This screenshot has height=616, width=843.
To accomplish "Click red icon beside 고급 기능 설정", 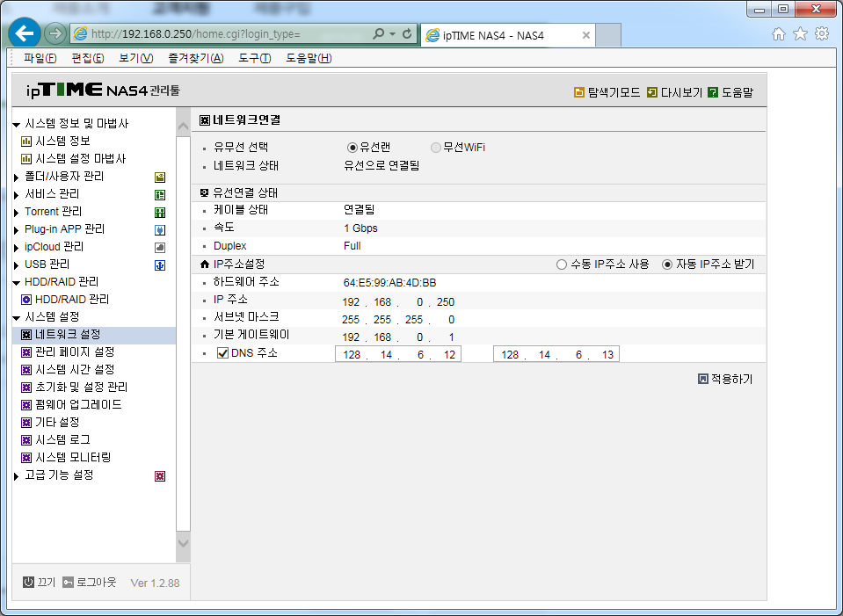I will tap(160, 476).
